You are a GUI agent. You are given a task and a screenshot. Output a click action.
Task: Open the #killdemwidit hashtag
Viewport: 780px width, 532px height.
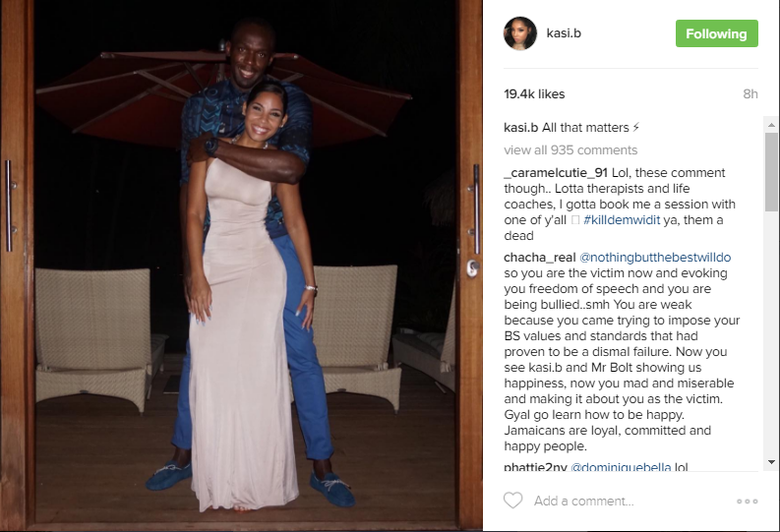(x=622, y=219)
